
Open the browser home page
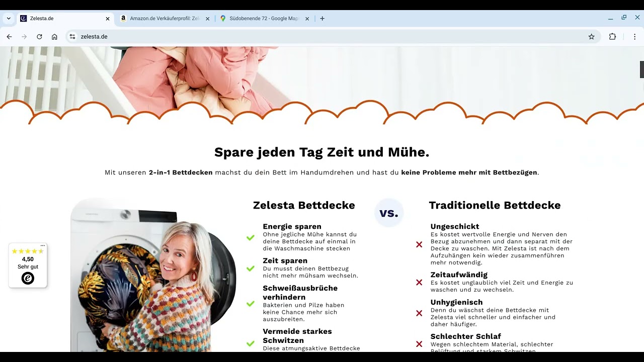pyautogui.click(x=54, y=37)
